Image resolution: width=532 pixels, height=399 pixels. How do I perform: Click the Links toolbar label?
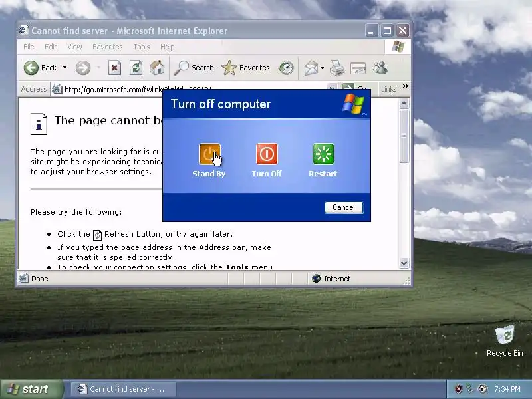click(x=388, y=89)
